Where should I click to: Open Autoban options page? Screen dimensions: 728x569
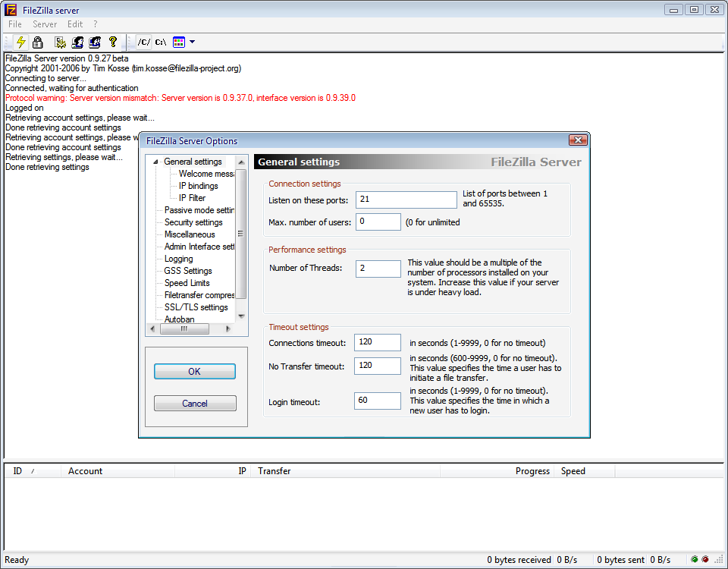pos(179,319)
